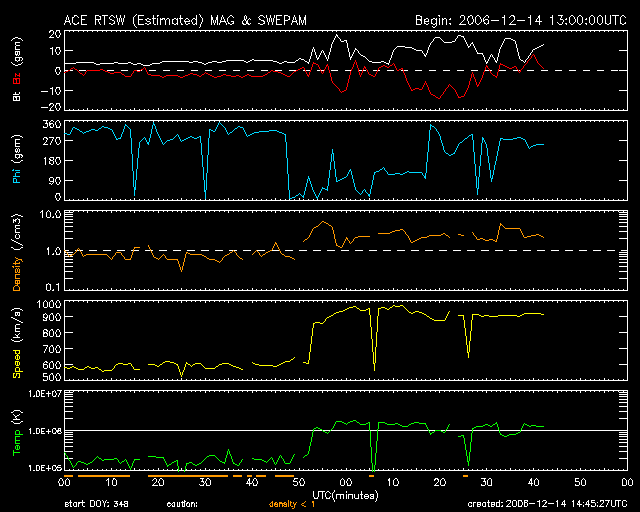Click the red "Bz" axis label
The image size is (640, 512).
[x=17, y=79]
